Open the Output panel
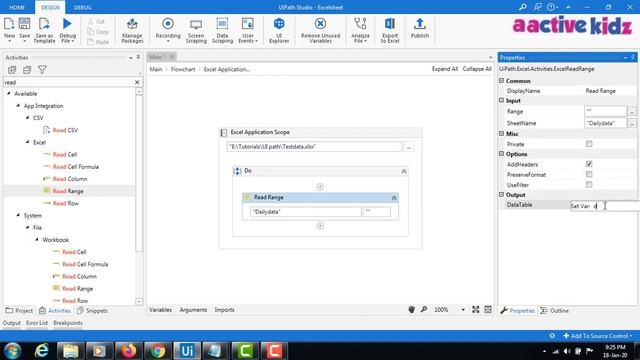The width and height of the screenshot is (640, 360). pos(12,323)
